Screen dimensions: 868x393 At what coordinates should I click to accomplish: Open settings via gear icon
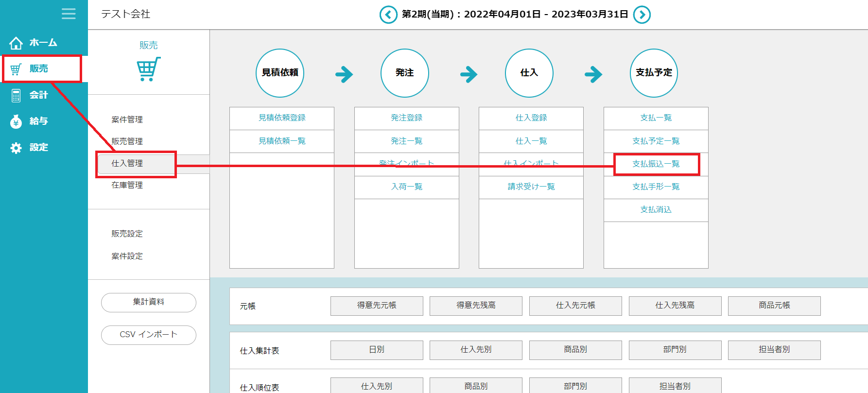(16, 148)
